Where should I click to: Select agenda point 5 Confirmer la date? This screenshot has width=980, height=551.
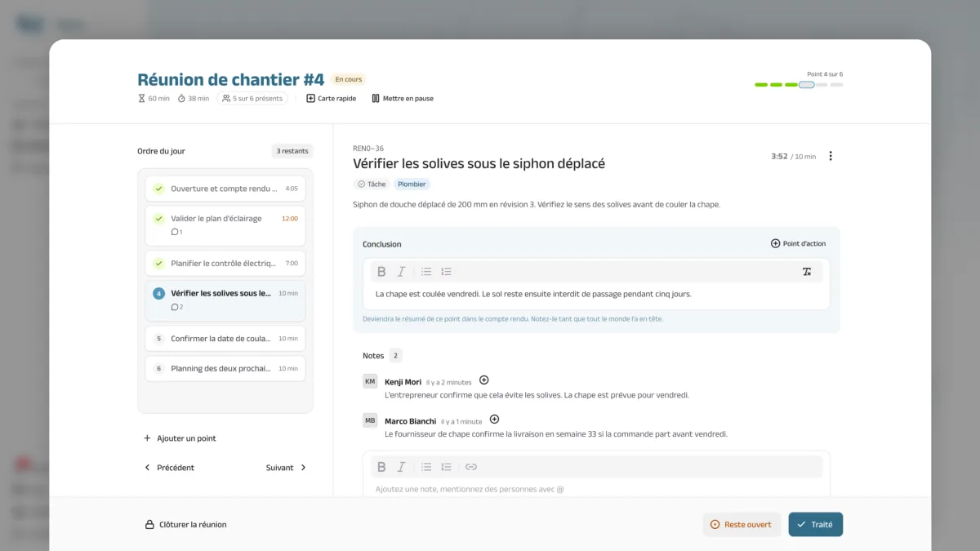coord(225,339)
